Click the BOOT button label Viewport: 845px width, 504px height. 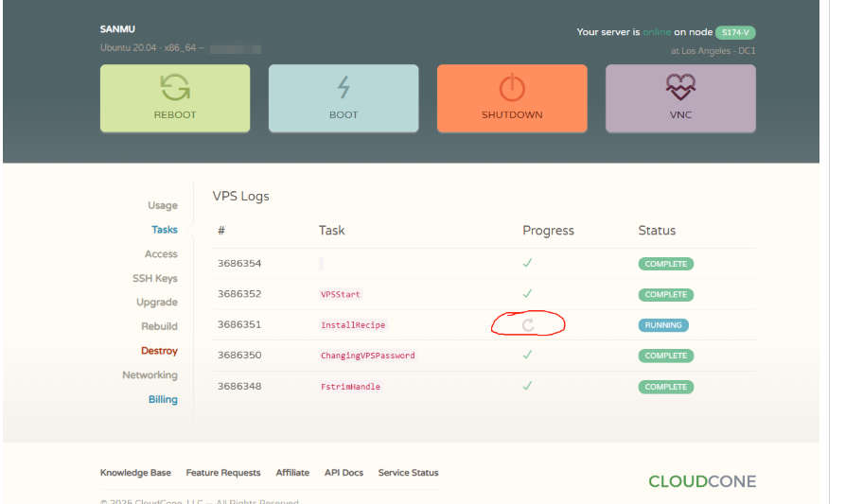click(x=343, y=114)
